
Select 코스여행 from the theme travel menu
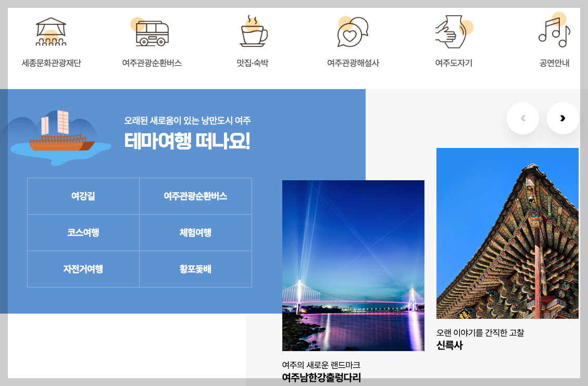pos(83,232)
